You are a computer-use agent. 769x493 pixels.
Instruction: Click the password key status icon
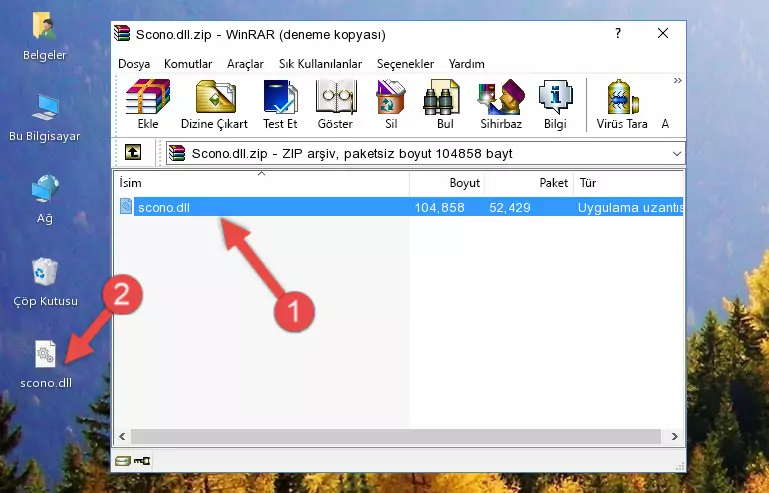click(x=142, y=461)
